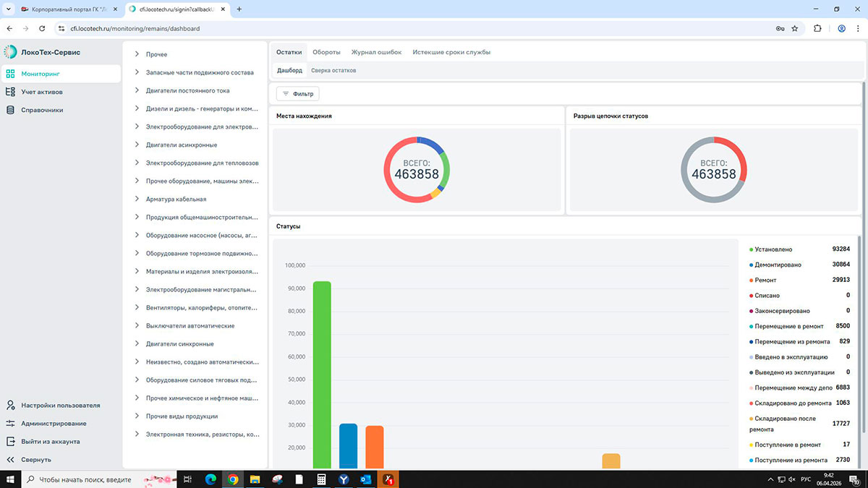868x488 pixels.
Task: Open Настройки пользователя via its user icon
Action: tap(10, 406)
